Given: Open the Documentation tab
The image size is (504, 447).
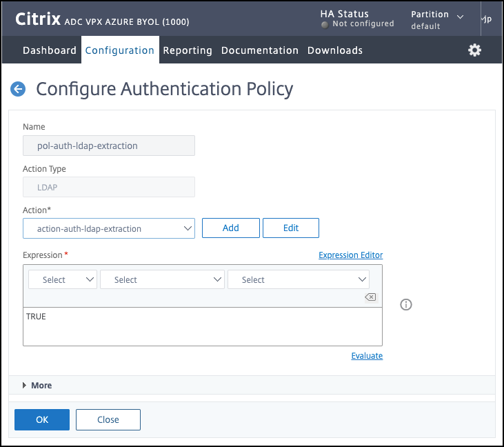Looking at the screenshot, I should [x=260, y=50].
